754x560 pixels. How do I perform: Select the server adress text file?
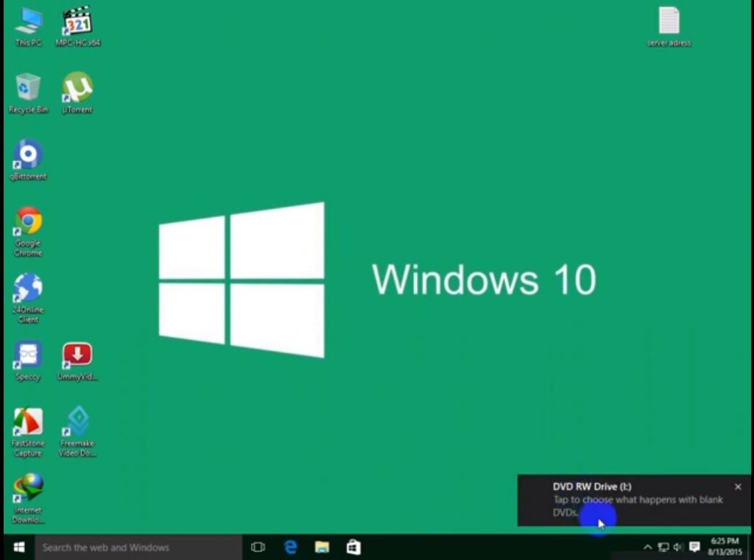click(669, 27)
